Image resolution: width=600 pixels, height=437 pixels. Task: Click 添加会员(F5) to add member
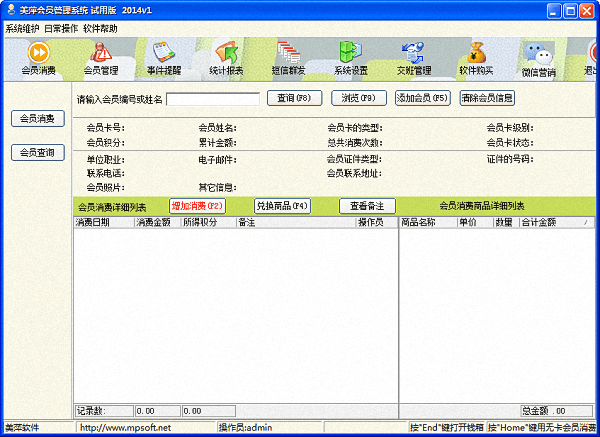pyautogui.click(x=422, y=98)
